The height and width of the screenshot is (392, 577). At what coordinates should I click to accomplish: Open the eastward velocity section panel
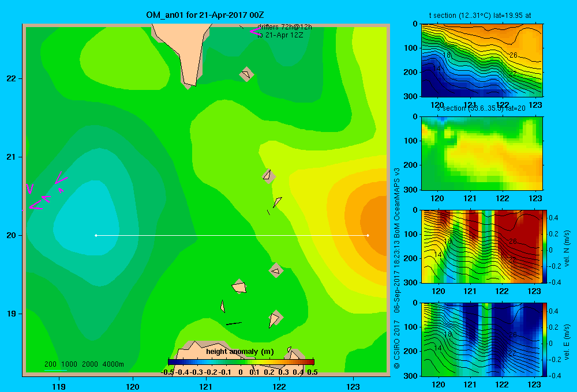coord(482,340)
